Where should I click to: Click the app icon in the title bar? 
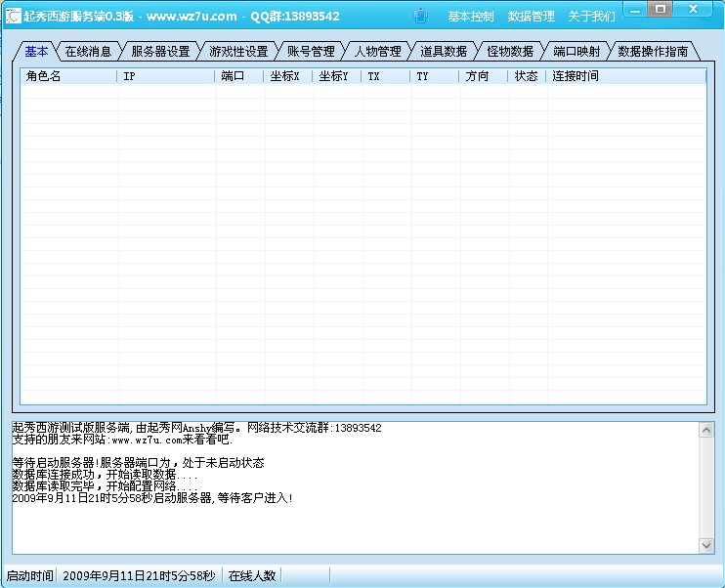pyautogui.click(x=13, y=16)
